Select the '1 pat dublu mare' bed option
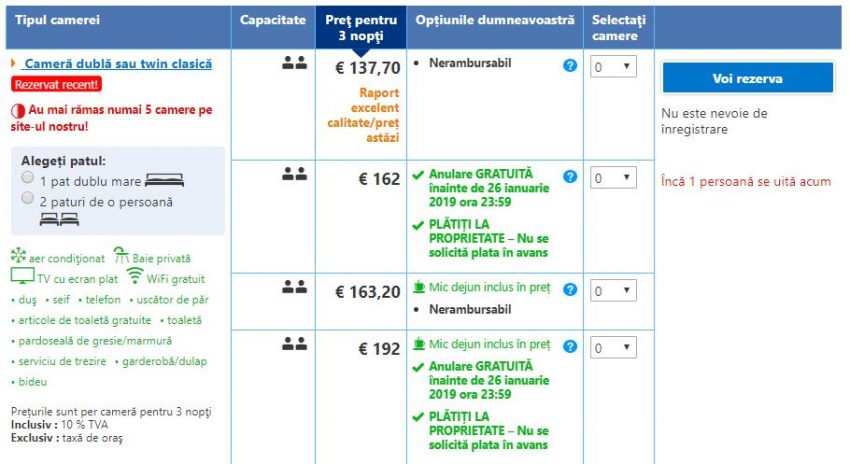The height and width of the screenshot is (464, 850). point(28,177)
